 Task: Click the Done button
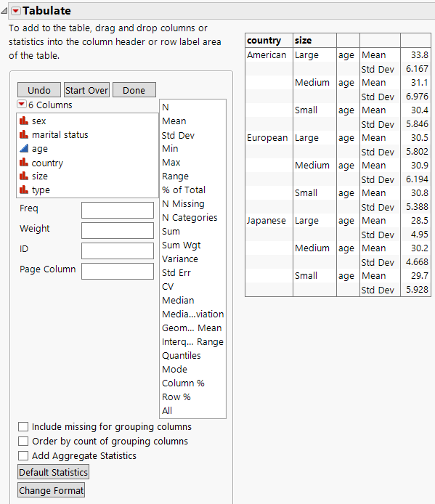click(x=134, y=90)
